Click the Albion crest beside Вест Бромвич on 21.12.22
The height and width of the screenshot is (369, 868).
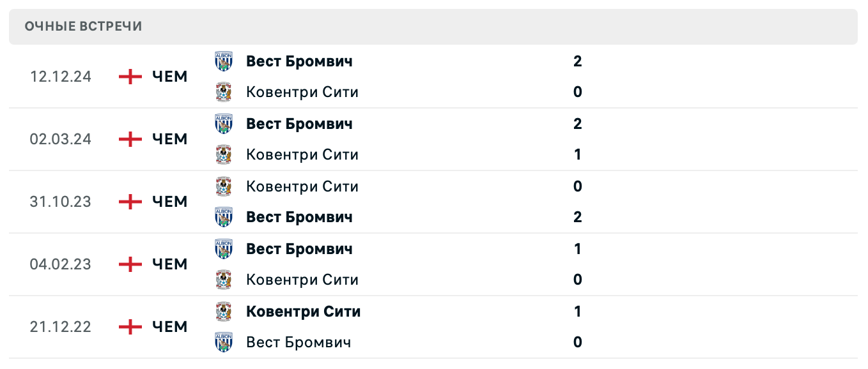tap(223, 342)
